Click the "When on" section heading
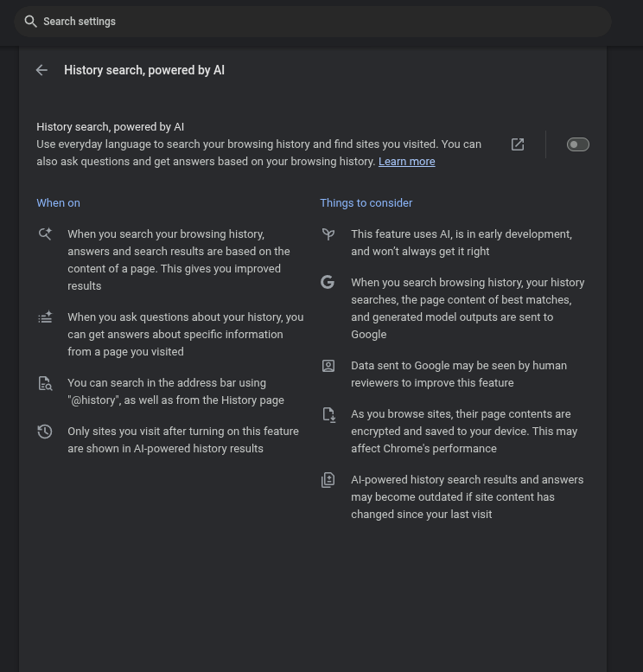 58,203
